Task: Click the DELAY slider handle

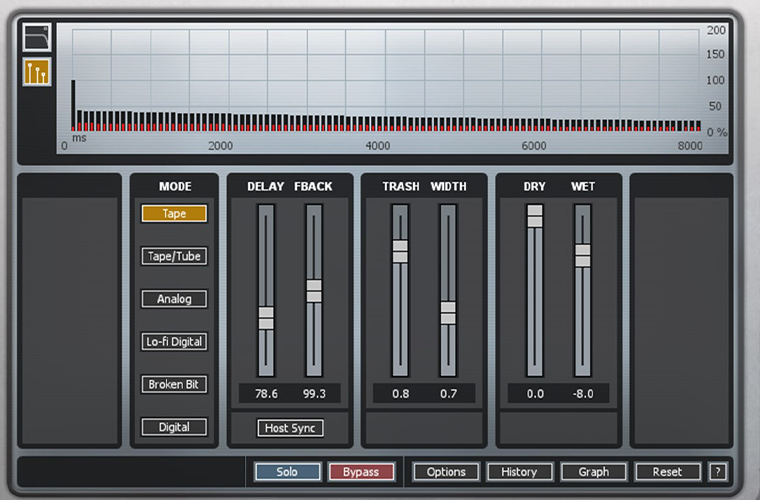Action: click(266, 318)
